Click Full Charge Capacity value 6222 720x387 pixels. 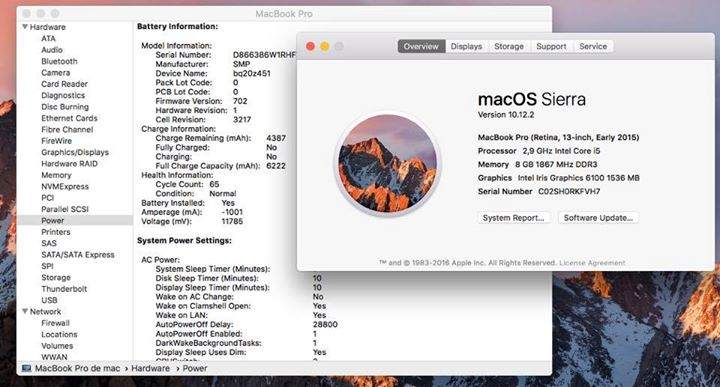[276, 166]
